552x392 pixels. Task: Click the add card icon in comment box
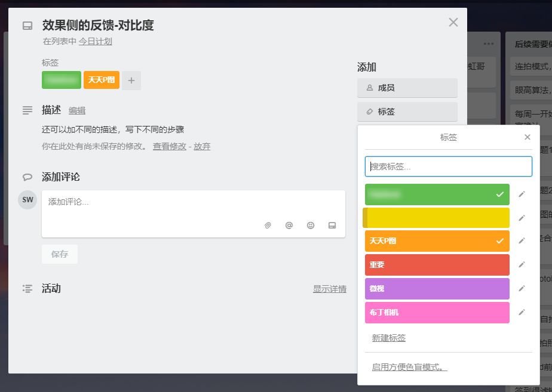[x=332, y=226]
